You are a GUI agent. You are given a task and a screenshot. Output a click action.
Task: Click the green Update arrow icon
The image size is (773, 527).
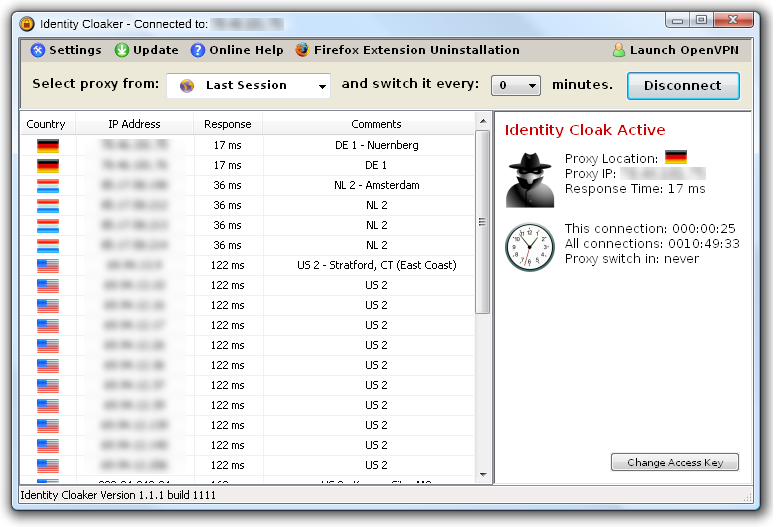122,50
